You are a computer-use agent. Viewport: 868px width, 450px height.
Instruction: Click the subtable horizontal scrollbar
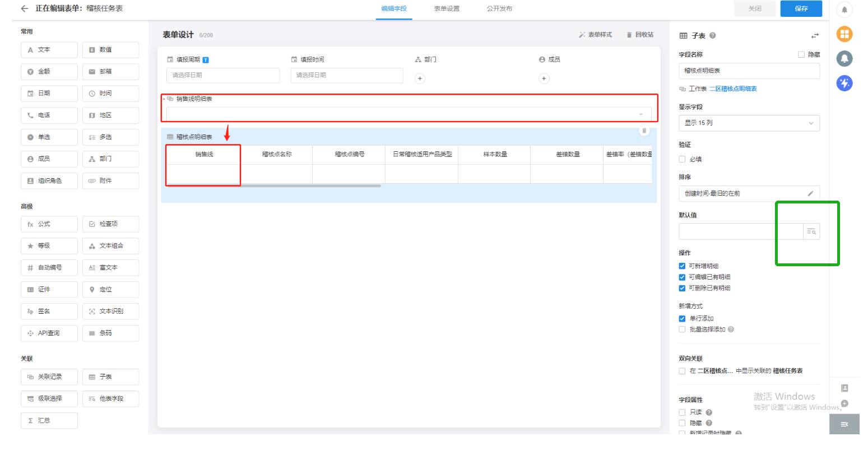click(273, 185)
